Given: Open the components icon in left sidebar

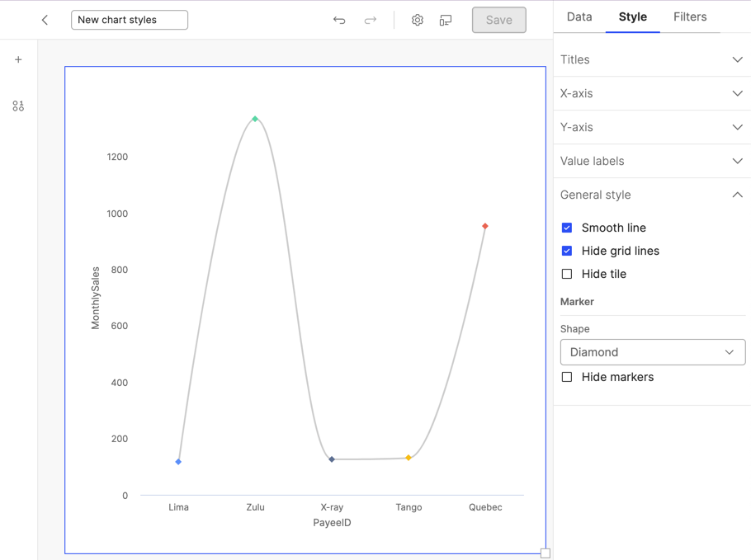Looking at the screenshot, I should [x=18, y=106].
